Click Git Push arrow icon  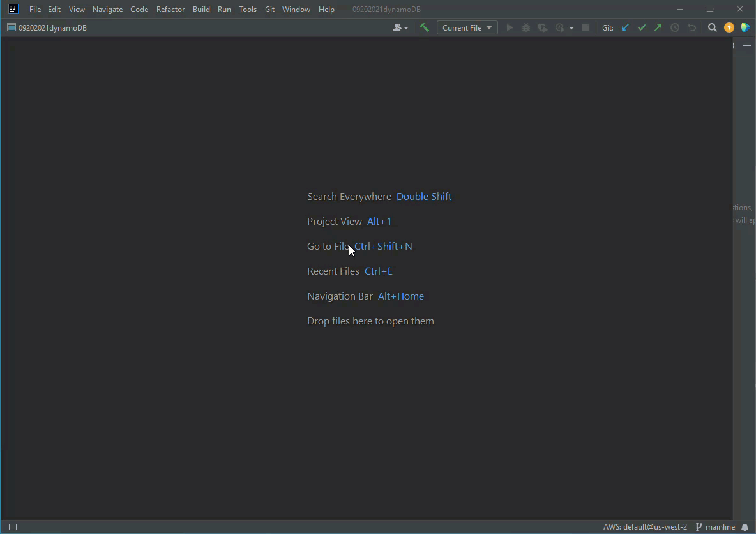coord(658,27)
